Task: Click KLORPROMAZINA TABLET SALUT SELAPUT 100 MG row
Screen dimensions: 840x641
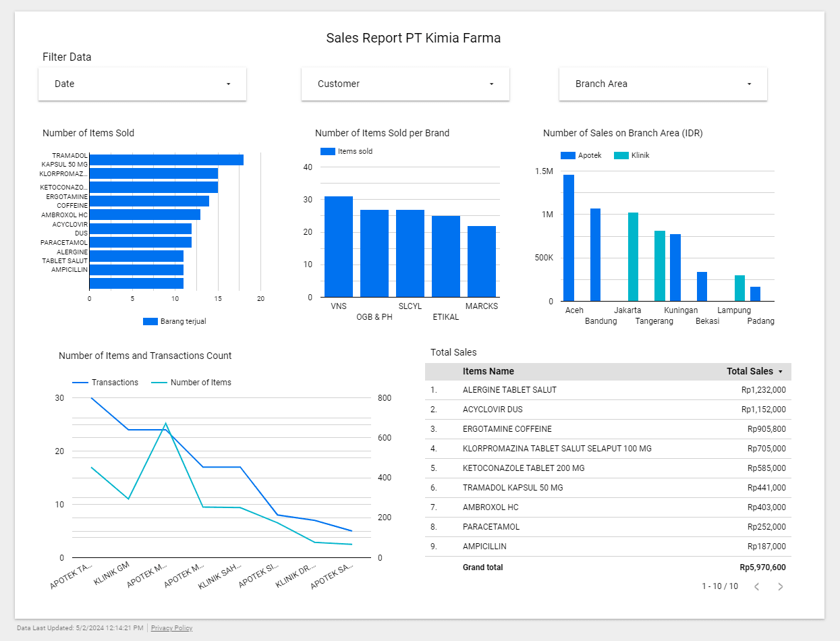Action: point(608,449)
